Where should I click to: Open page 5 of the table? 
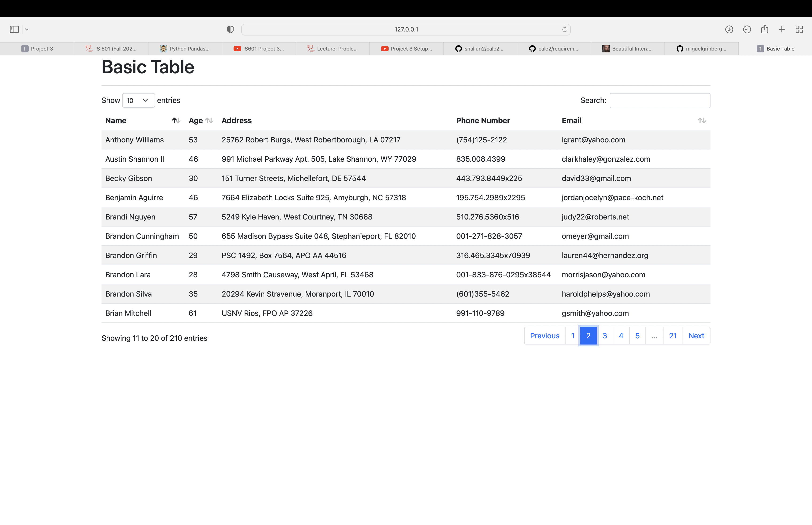pos(637,335)
